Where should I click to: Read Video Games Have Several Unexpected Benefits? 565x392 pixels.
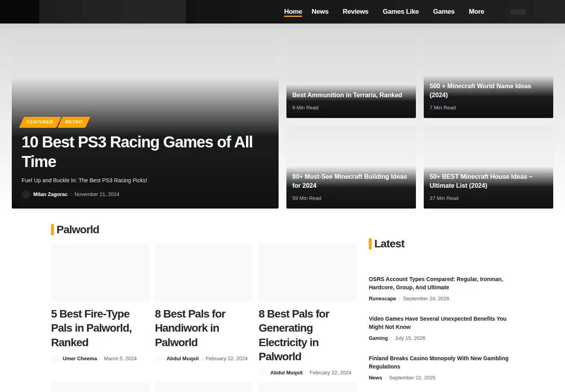tap(437, 323)
